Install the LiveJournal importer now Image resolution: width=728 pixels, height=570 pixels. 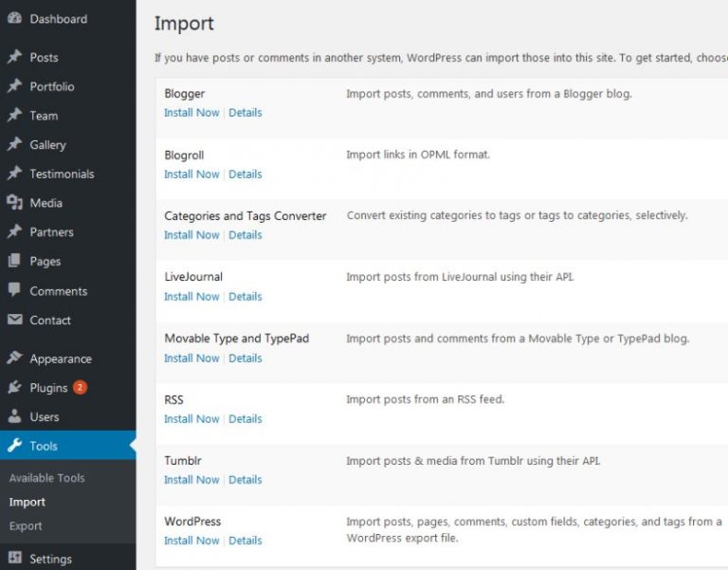click(x=191, y=297)
